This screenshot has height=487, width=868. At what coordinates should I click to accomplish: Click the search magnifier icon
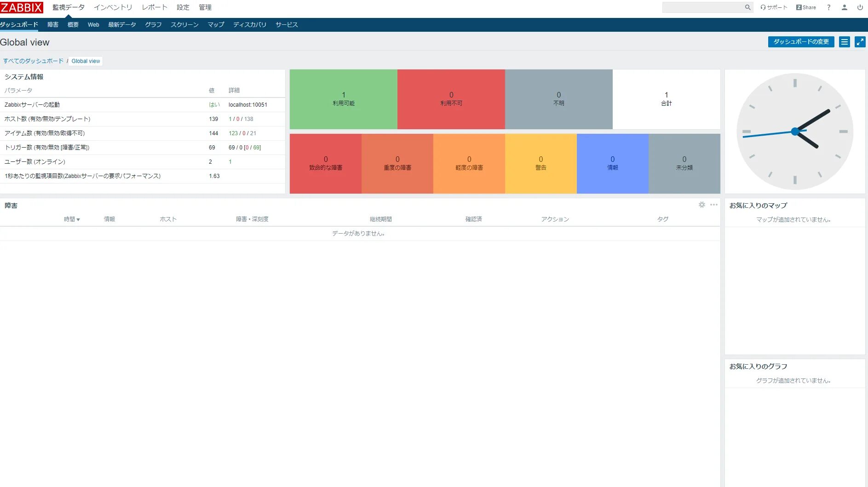[x=747, y=7]
